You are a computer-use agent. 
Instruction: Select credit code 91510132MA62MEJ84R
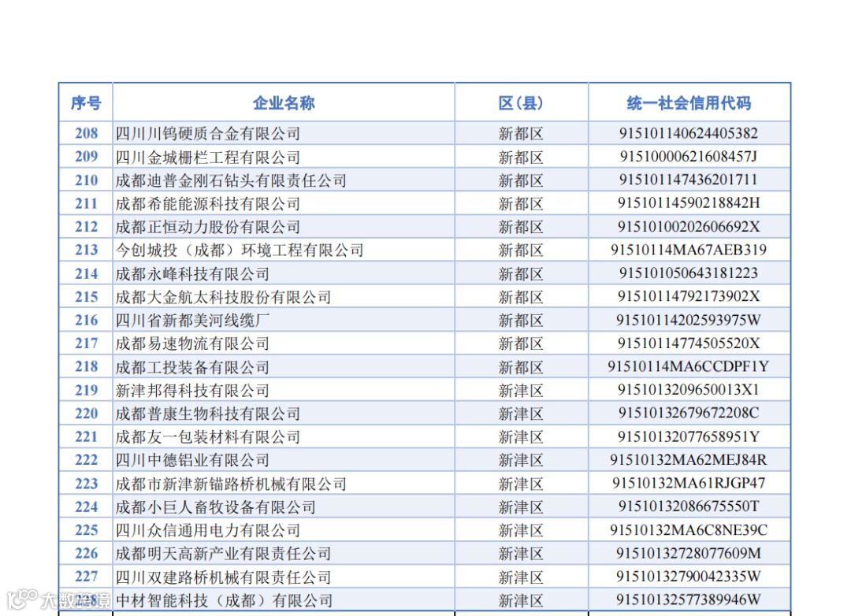pos(689,460)
